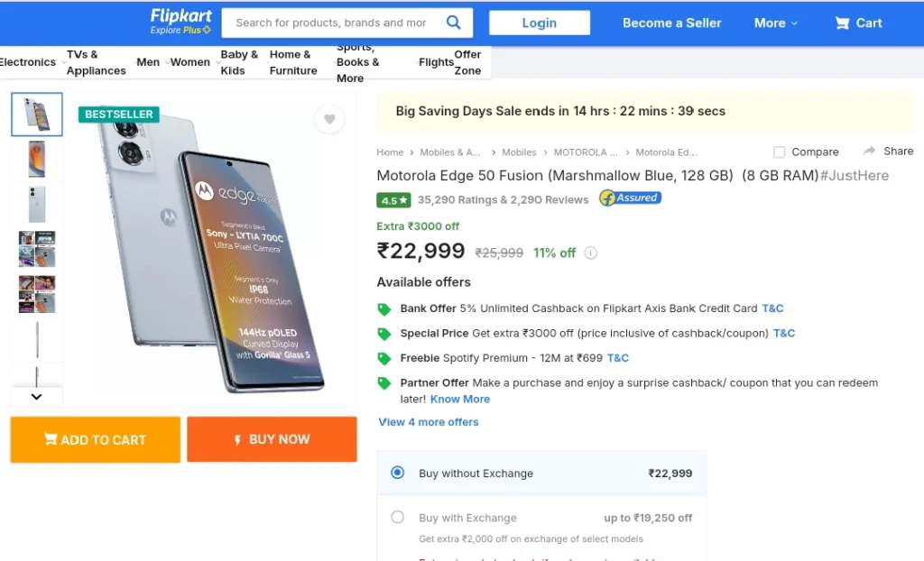
Task: Tick the Compare checkbox
Action: [x=779, y=152]
